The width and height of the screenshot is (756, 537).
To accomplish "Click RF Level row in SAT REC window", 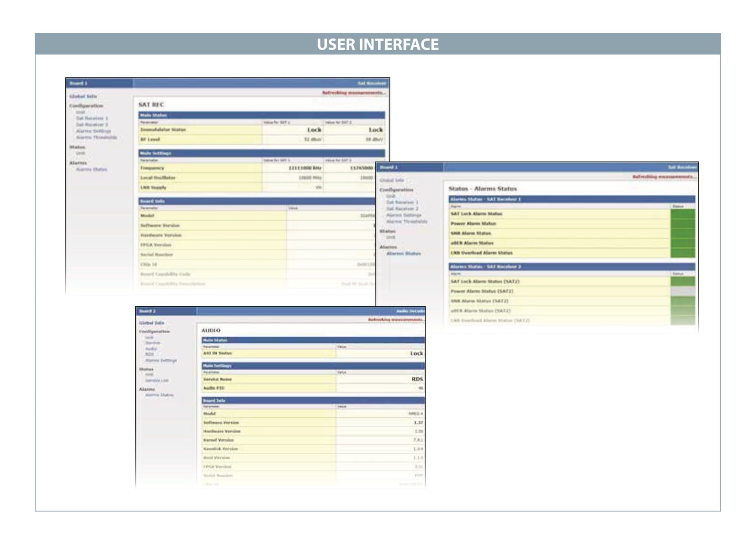I will (x=261, y=139).
